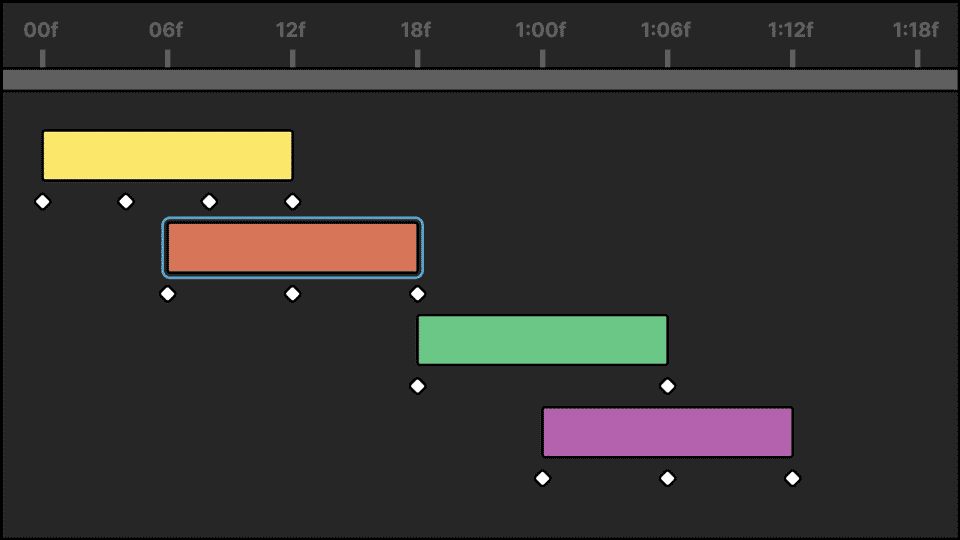
Task: Click the gray work area bar
Action: click(x=480, y=80)
